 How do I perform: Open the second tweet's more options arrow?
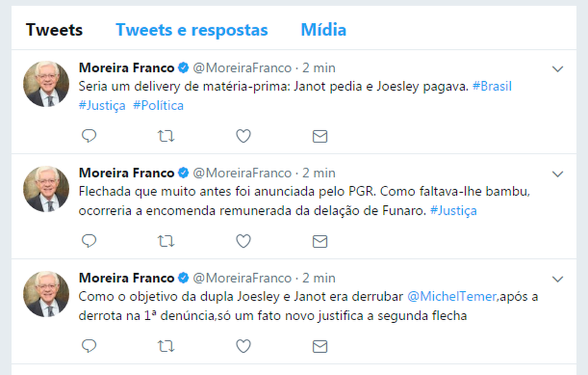pos(558,174)
